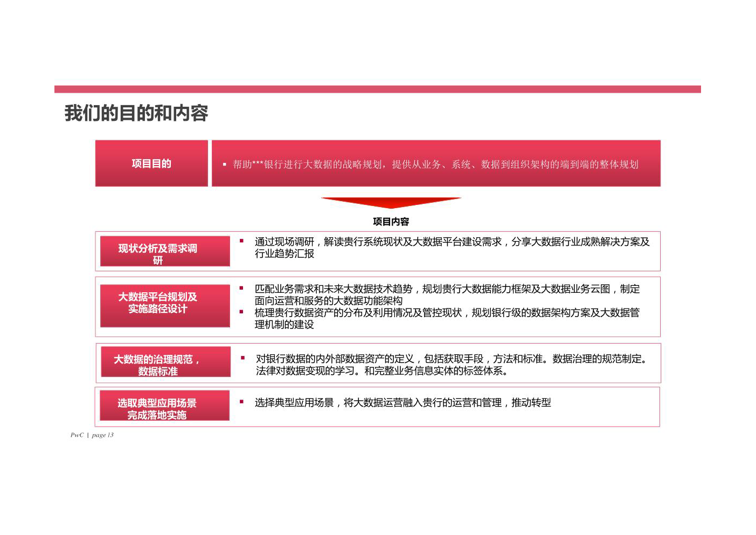Click the bullet text starting with 梳理贵行数据资产
Image resolution: width=756 pixels, height=535 pixels.
point(447,318)
